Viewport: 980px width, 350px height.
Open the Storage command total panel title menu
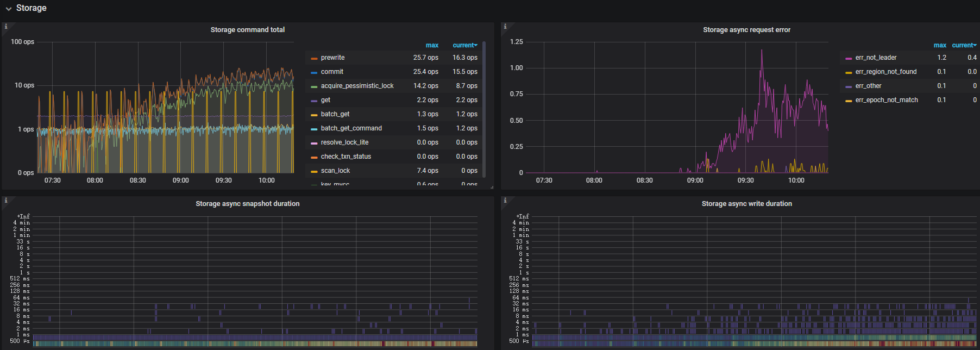tap(247, 30)
